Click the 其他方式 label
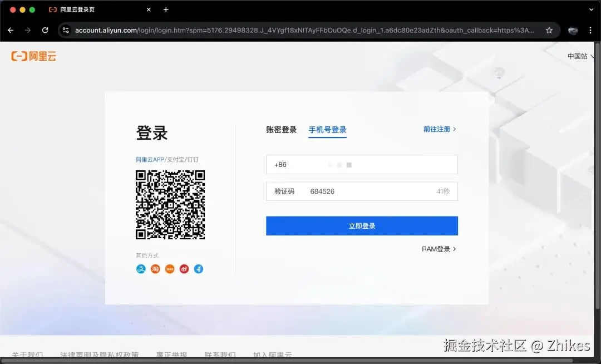The image size is (601, 364). pos(147,255)
